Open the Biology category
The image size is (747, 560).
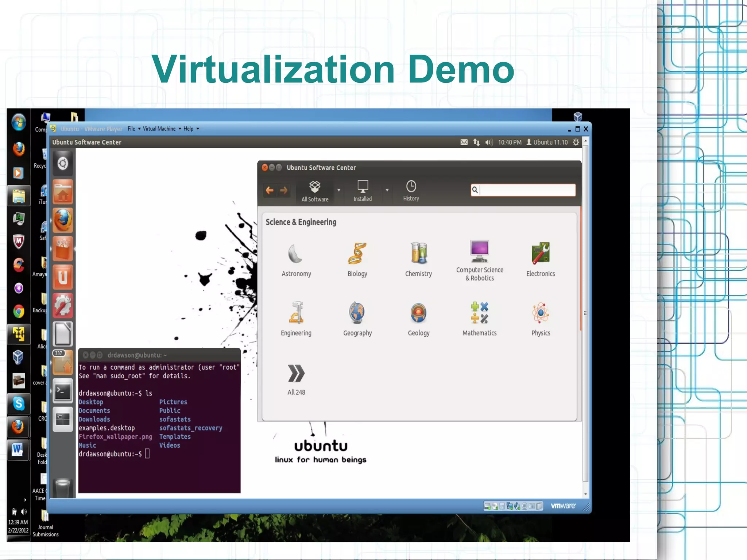tap(357, 260)
